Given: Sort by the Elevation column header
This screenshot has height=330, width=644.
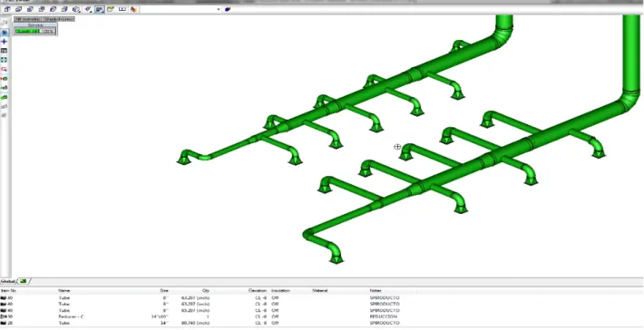Looking at the screenshot, I should click(258, 291).
